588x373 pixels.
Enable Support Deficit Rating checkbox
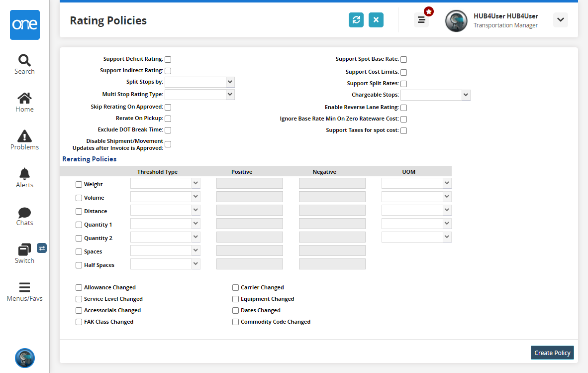[168, 59]
